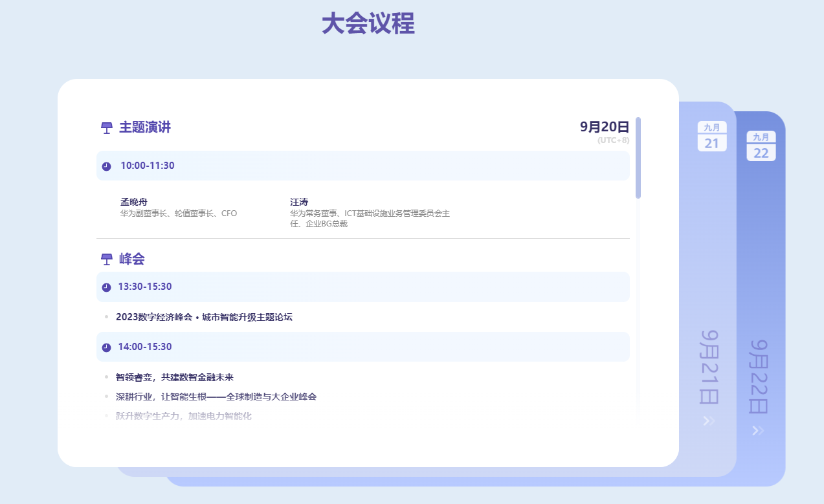Open the 智领睿变，共建数智金融未来 session
The width and height of the screenshot is (824, 504).
pyautogui.click(x=174, y=377)
